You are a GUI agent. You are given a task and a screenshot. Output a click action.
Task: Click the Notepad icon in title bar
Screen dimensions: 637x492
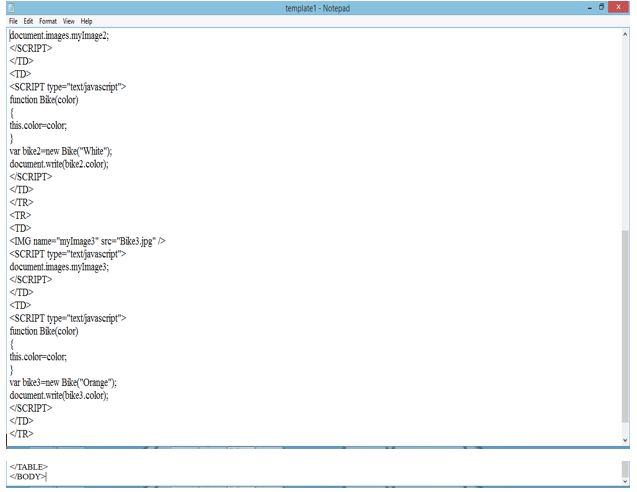click(11, 8)
